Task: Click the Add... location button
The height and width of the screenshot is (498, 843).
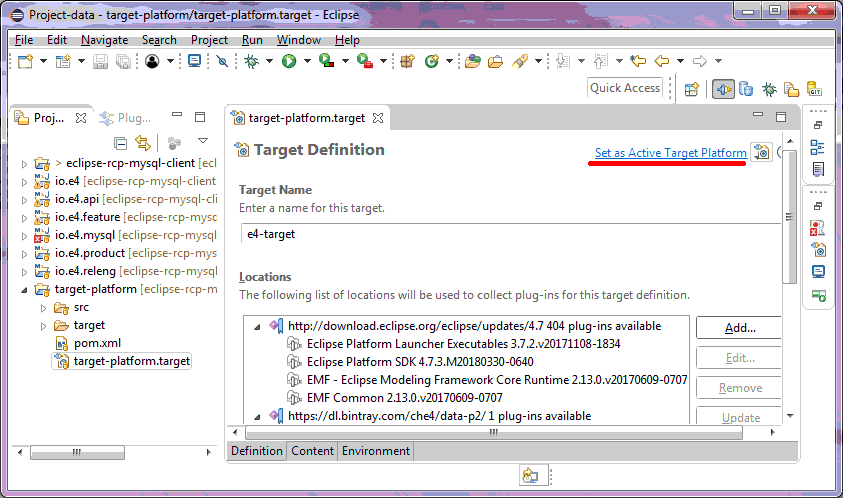Action: pos(739,328)
